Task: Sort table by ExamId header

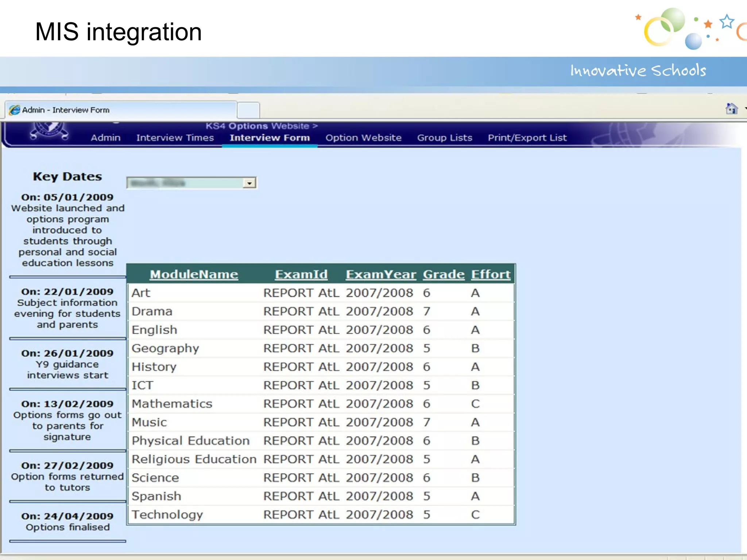Action: [301, 274]
